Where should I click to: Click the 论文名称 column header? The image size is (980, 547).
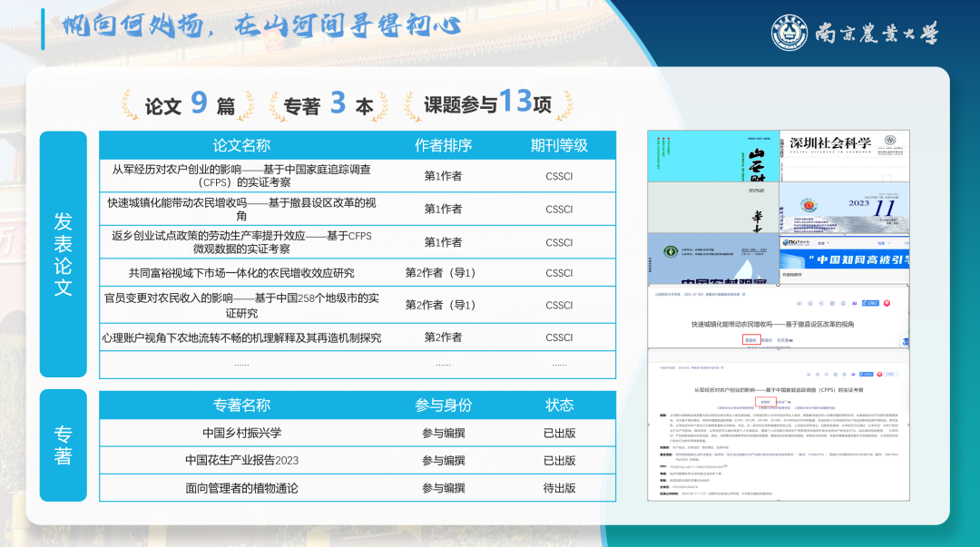point(241,145)
